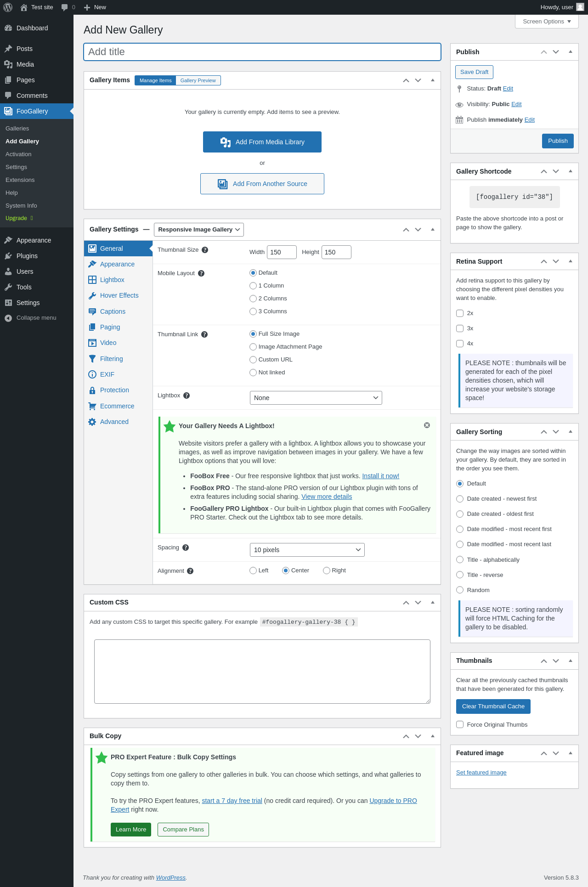The image size is (588, 887).
Task: Click Clear Thumbnail Cache button
Action: 493,706
